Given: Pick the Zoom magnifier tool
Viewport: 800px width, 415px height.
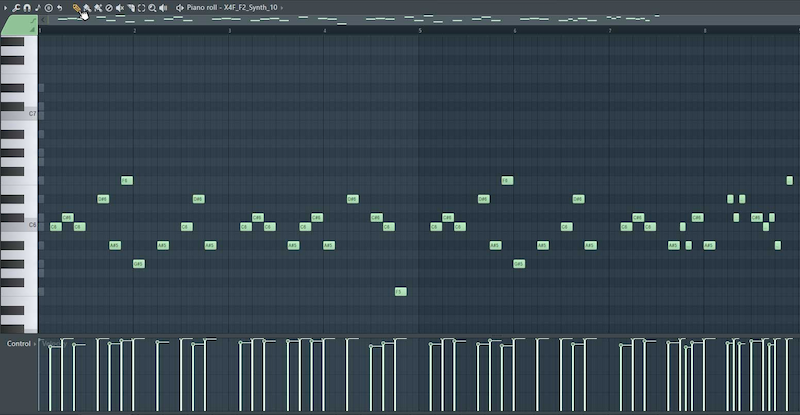Looking at the screenshot, I should coord(152,7).
